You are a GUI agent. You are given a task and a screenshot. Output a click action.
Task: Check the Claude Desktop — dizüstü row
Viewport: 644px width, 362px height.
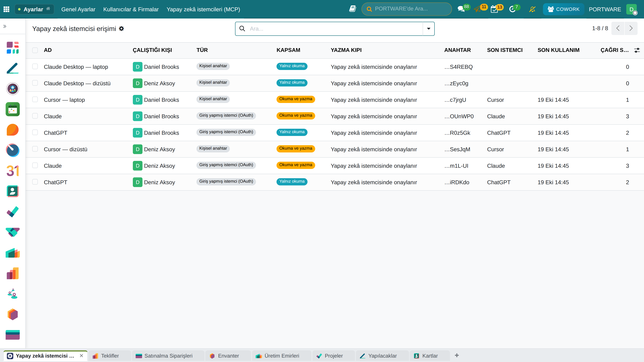click(35, 83)
